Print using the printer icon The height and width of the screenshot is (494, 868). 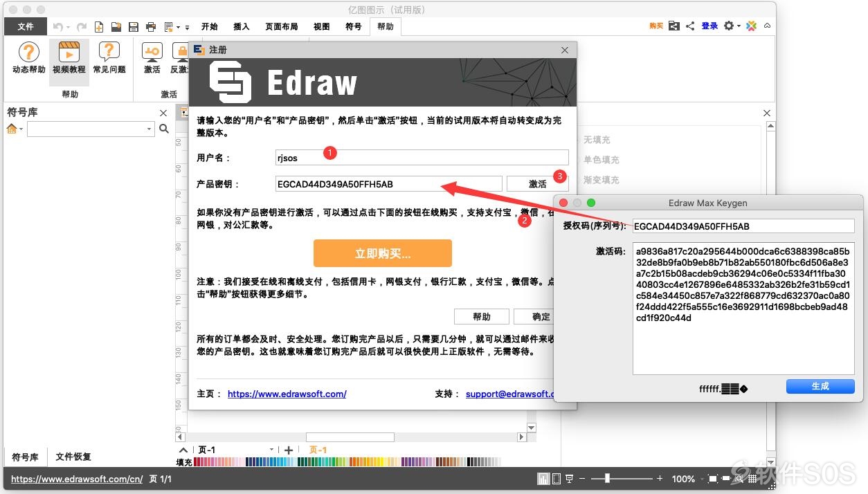point(151,26)
